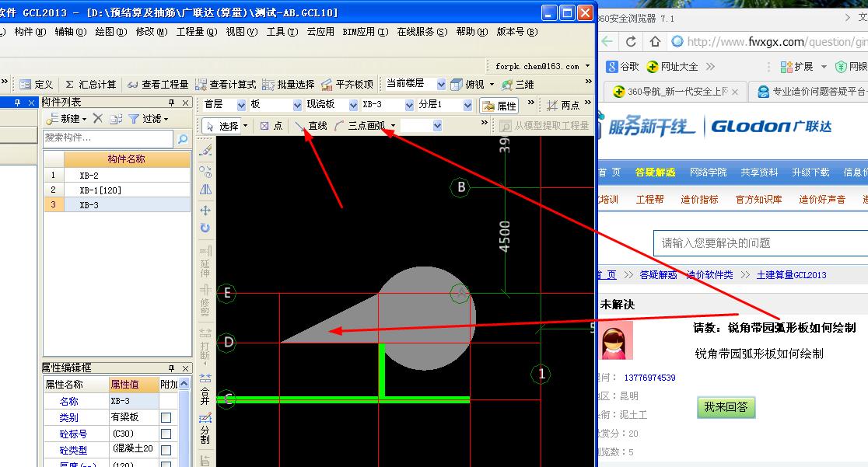Viewport: 868px width, 467px height.
Task: Click browser back arrow
Action: click(607, 41)
